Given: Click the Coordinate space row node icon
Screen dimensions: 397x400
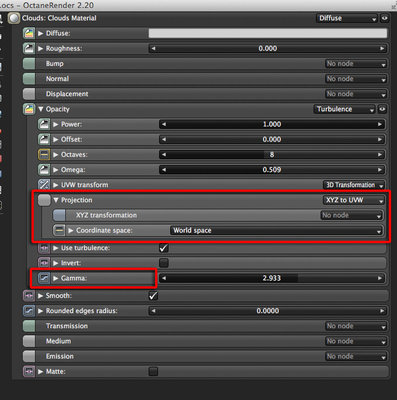Looking at the screenshot, I should pyautogui.click(x=59, y=230).
